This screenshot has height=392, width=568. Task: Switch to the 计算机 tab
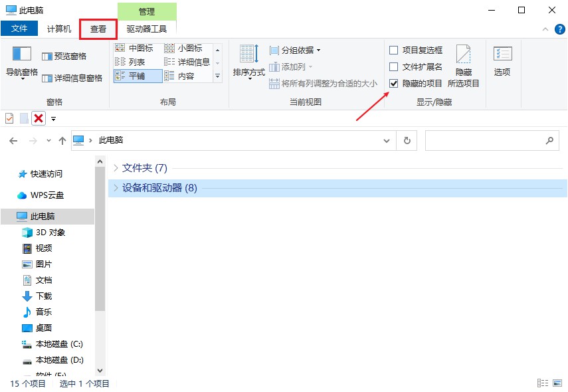(x=59, y=29)
